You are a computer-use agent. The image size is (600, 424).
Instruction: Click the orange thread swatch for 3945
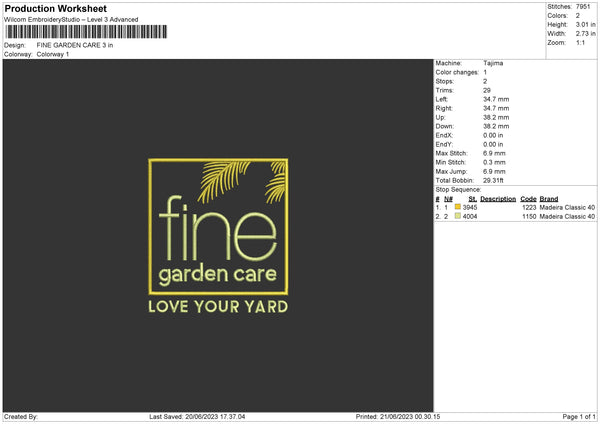point(458,207)
